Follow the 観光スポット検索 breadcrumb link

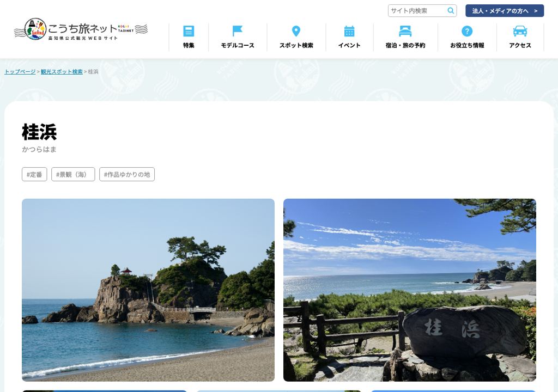pyautogui.click(x=62, y=72)
